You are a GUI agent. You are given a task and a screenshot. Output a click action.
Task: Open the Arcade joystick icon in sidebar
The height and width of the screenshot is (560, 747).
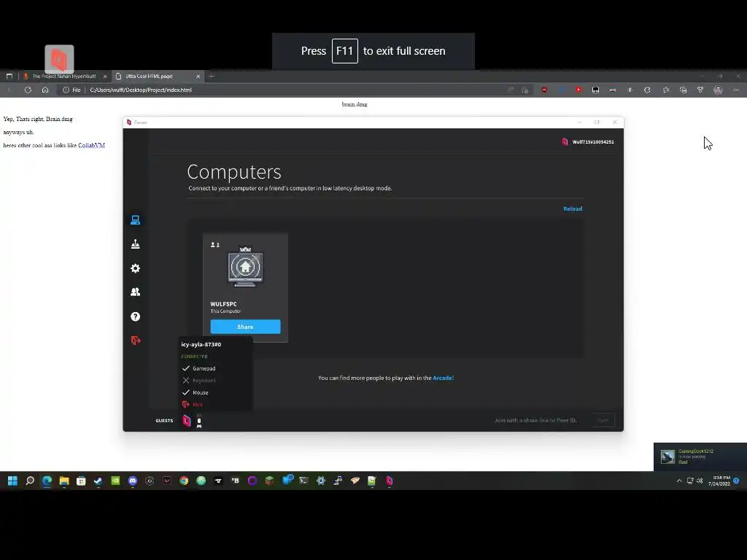(x=135, y=244)
